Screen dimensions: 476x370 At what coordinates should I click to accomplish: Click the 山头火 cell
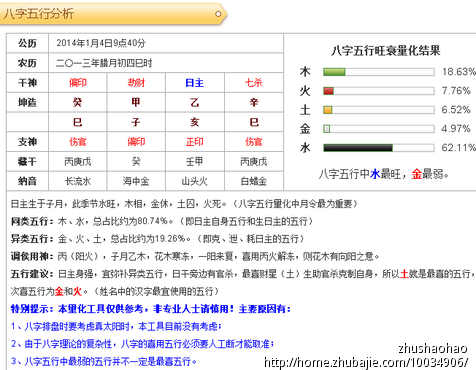195,181
